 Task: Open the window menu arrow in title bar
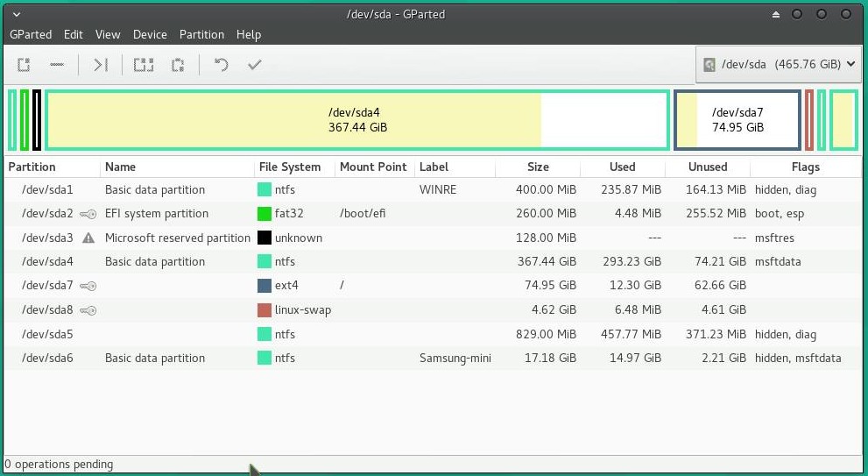point(17,14)
